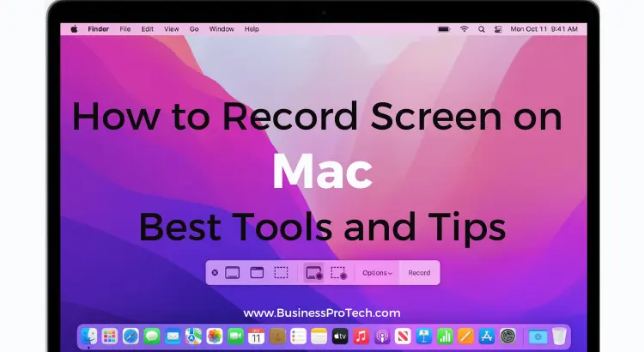The height and width of the screenshot is (352, 644).
Task: Open the Go menu
Action: tap(194, 29)
